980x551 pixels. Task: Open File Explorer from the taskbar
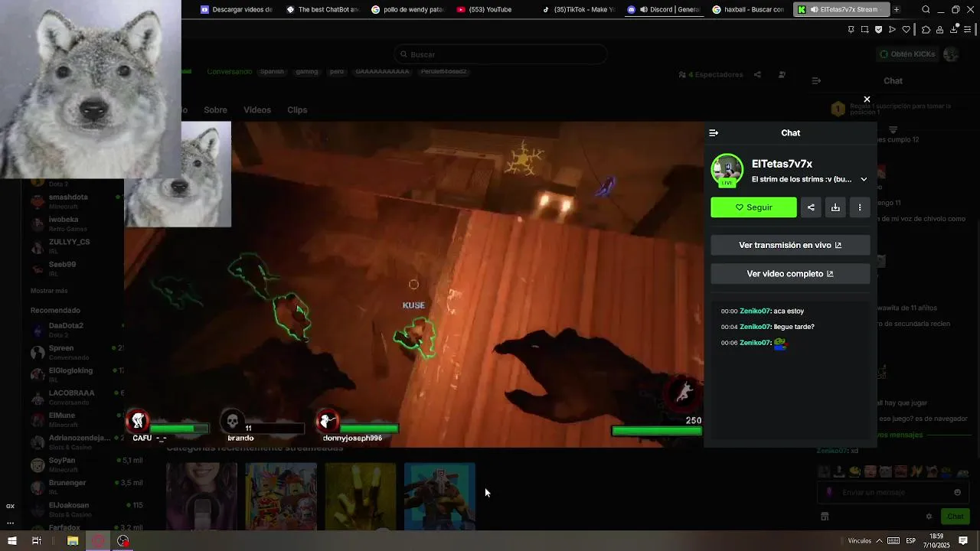(x=73, y=541)
